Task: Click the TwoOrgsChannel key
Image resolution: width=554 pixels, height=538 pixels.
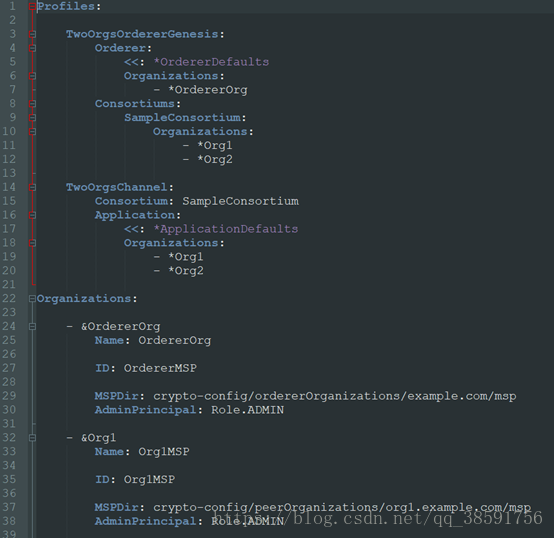Action: (x=117, y=187)
